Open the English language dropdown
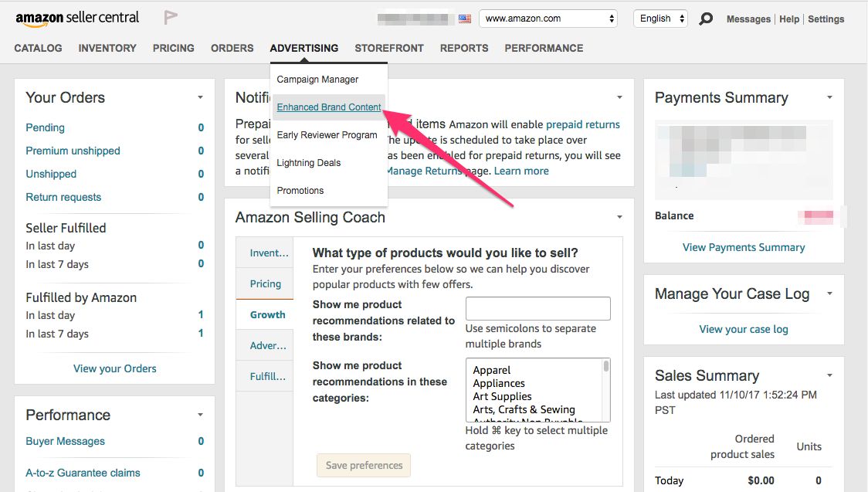The width and height of the screenshot is (868, 492). (660, 19)
